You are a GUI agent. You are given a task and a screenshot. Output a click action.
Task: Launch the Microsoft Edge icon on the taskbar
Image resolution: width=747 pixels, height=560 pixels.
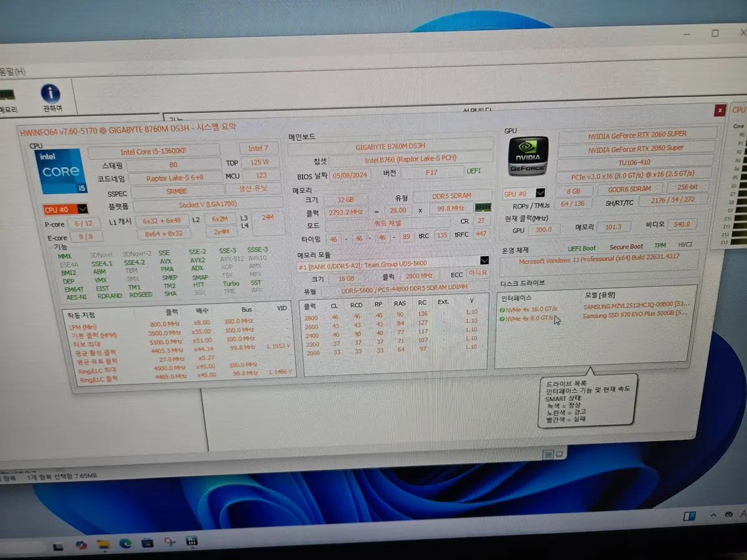126,544
